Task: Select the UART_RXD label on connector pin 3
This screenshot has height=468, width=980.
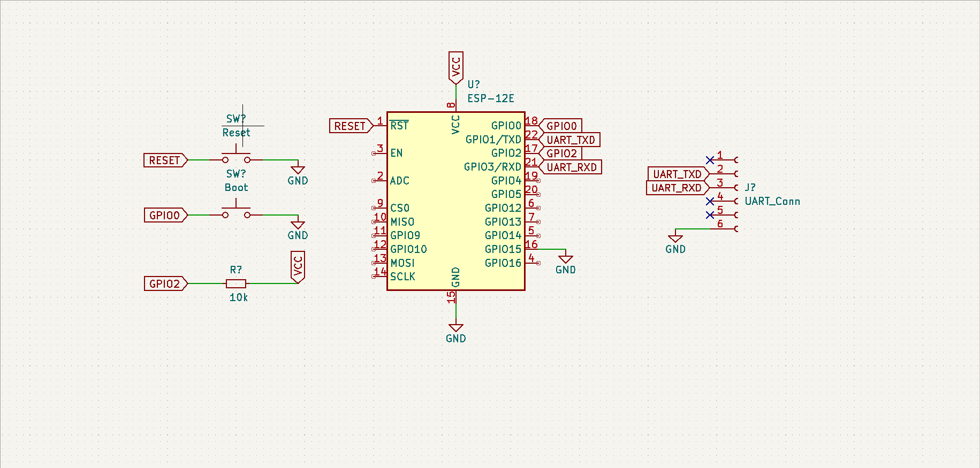Action: (678, 188)
